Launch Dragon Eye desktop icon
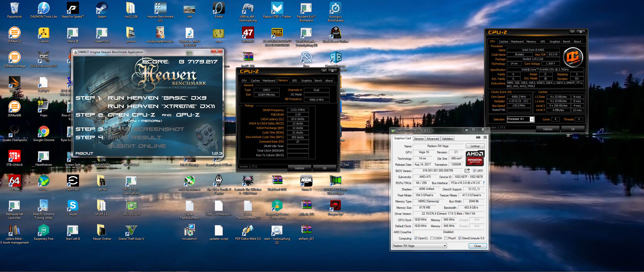This screenshot has height=272, width=644. [335, 208]
